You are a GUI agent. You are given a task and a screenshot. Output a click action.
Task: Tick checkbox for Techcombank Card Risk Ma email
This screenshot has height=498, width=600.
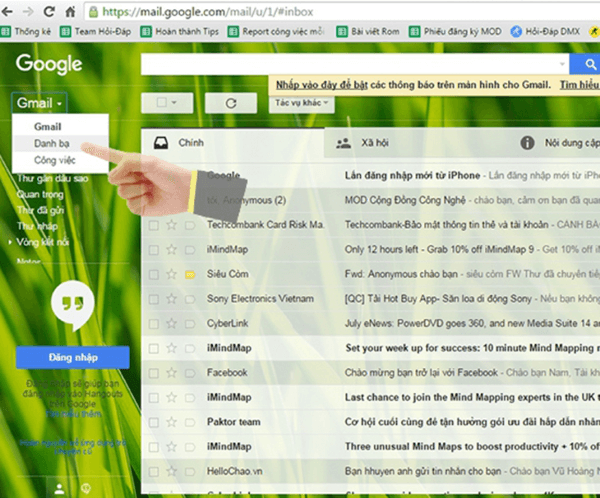154,225
